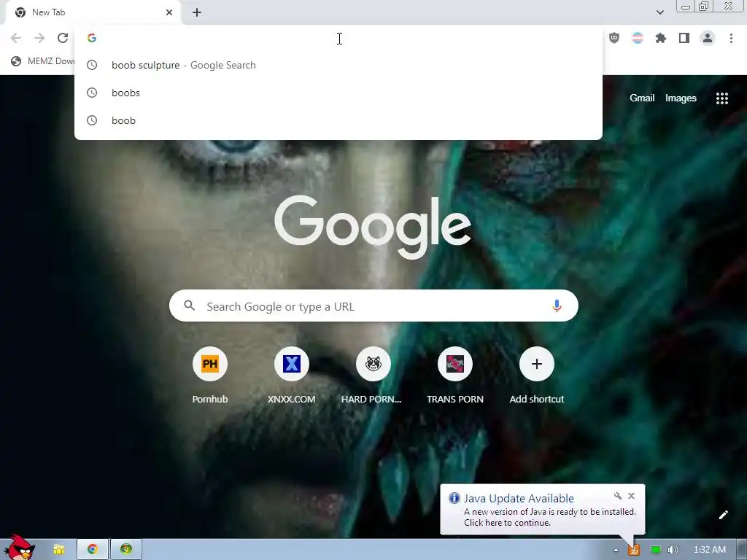
Task: Open the taskbar file explorer icon
Action: point(58,550)
